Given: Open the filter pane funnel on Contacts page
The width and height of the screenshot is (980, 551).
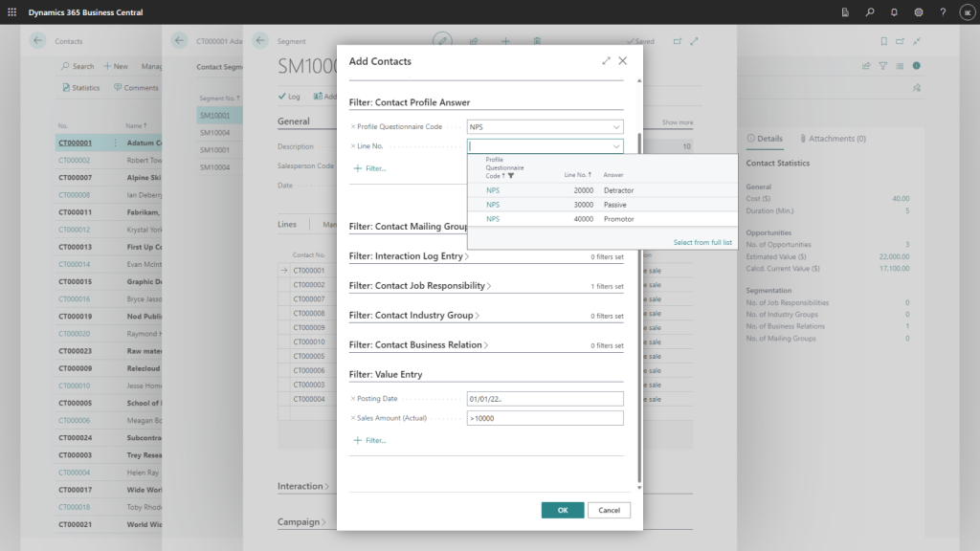Looking at the screenshot, I should pyautogui.click(x=883, y=66).
